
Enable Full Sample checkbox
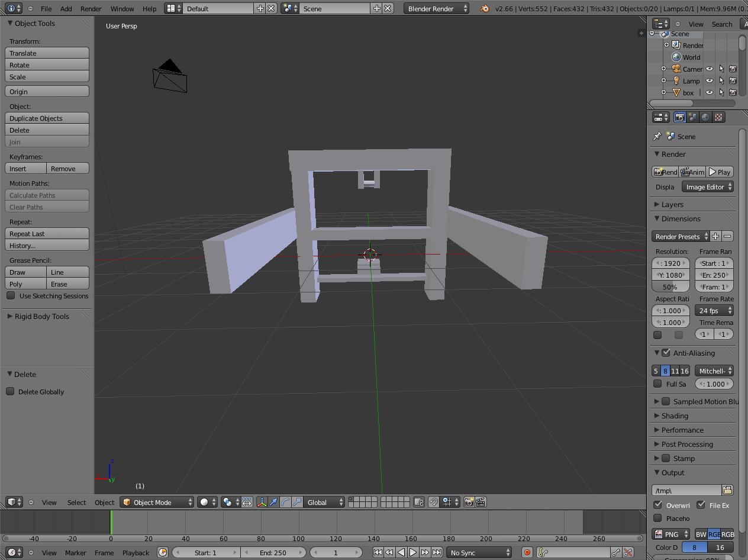pos(657,384)
